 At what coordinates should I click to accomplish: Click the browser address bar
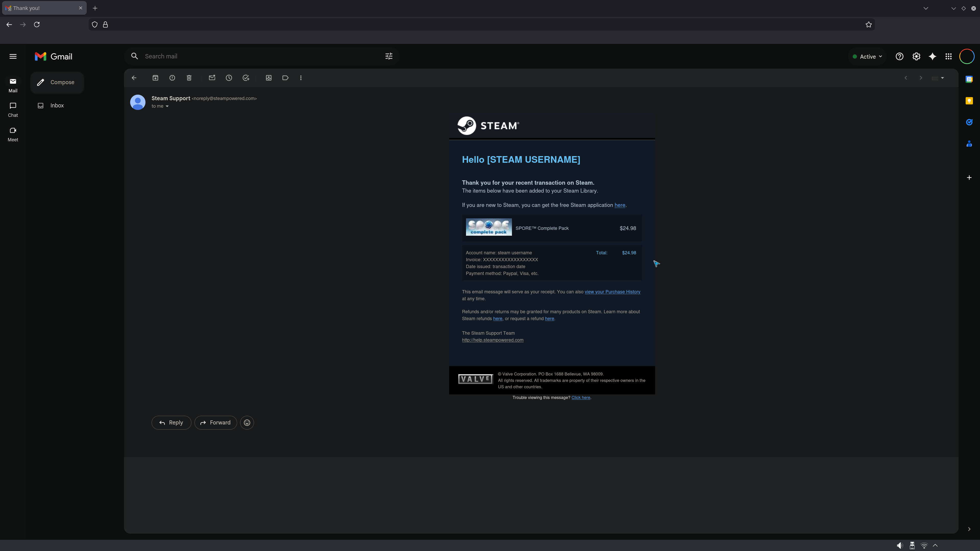[x=481, y=25]
